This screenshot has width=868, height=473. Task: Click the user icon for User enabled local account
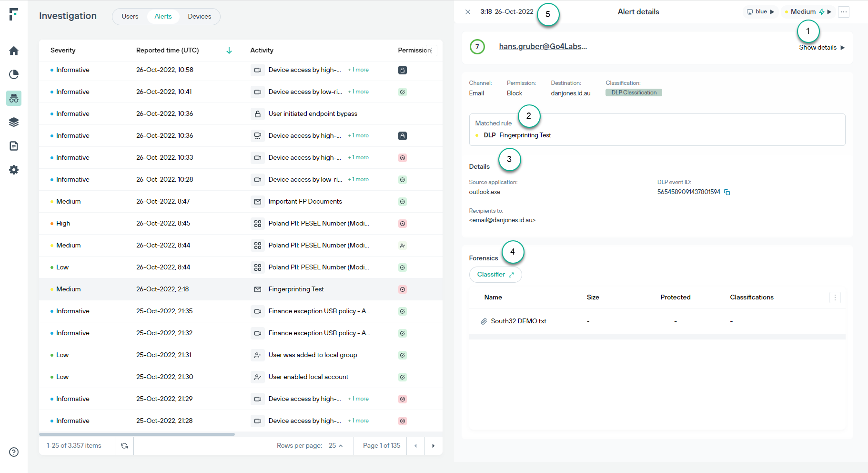[x=258, y=377]
